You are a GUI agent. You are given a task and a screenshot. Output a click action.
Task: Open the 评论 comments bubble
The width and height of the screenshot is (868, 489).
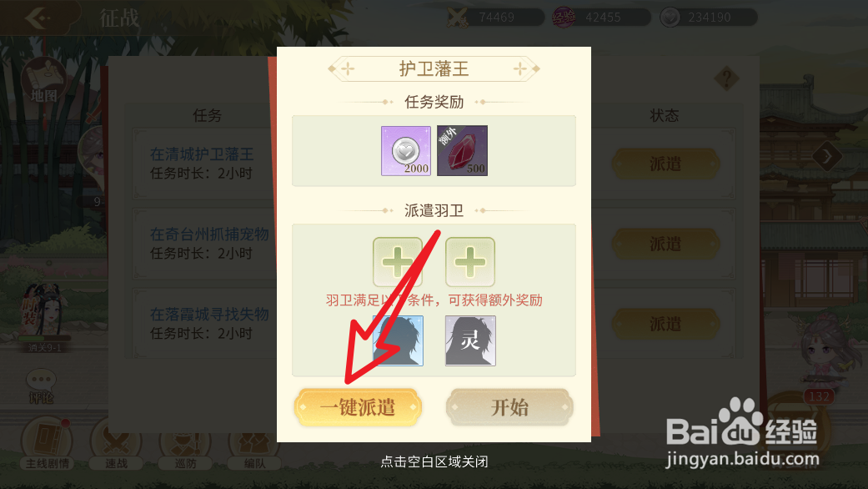pos(41,386)
